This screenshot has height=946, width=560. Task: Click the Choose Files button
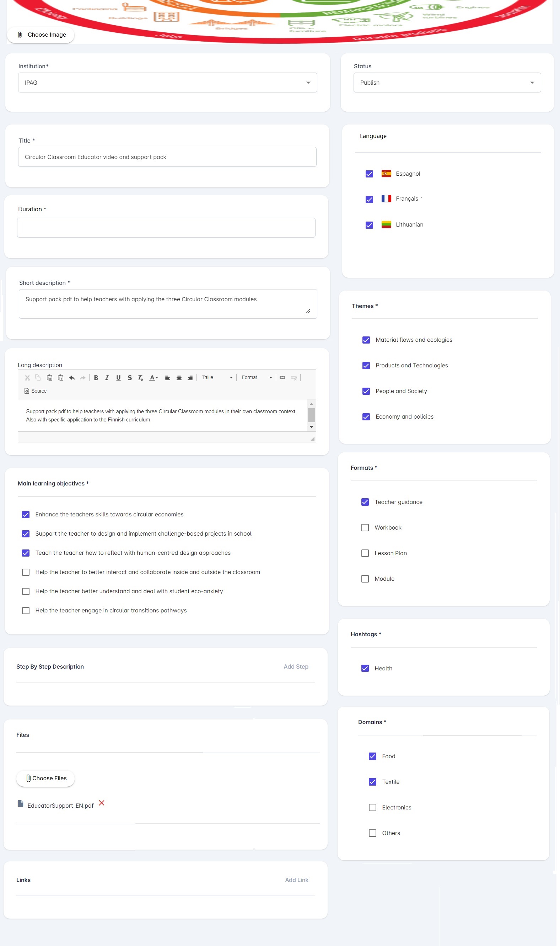pyautogui.click(x=46, y=778)
